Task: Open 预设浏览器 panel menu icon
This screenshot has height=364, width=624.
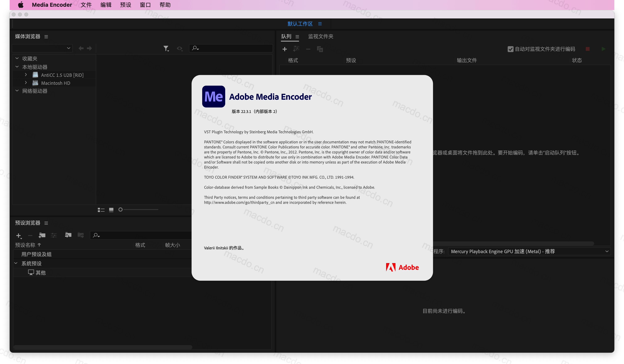Action: point(46,223)
